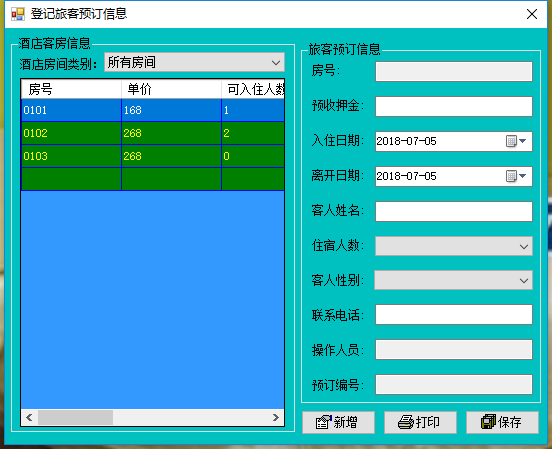Click the 打印 print button
552x449 pixels.
(420, 422)
